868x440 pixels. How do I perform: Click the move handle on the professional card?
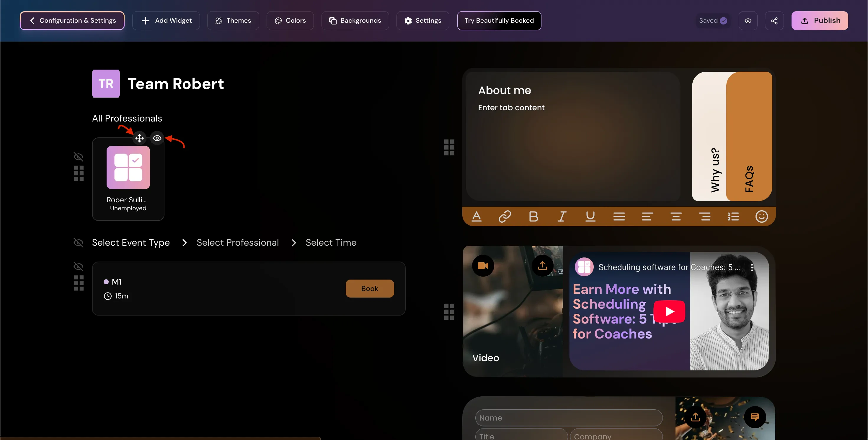139,138
